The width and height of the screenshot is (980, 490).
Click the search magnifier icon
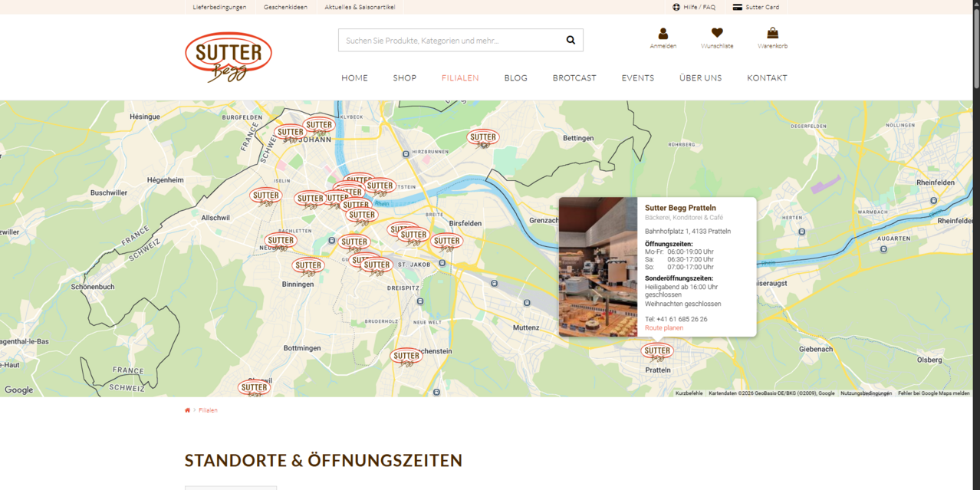[x=571, y=40]
